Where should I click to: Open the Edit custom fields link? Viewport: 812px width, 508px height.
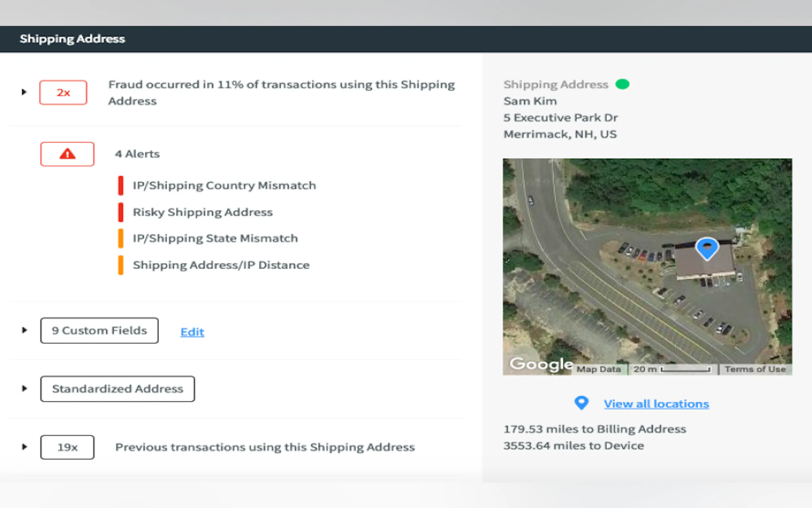pos(192,332)
